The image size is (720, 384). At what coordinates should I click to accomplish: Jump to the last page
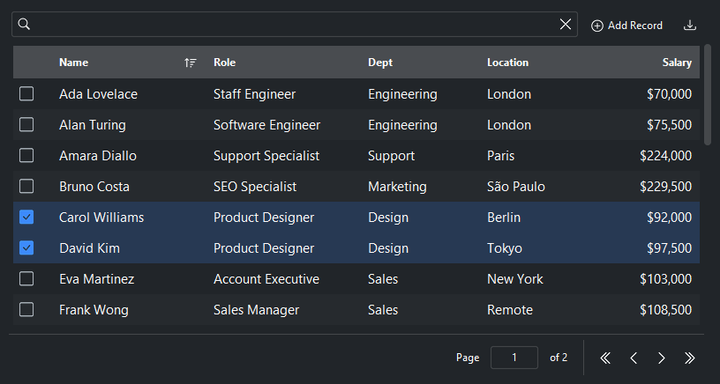(689, 358)
